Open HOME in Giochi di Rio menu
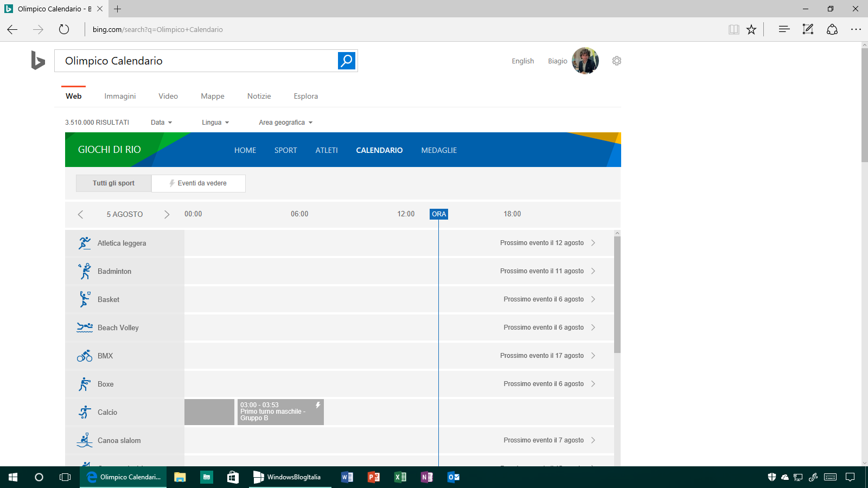 click(245, 150)
